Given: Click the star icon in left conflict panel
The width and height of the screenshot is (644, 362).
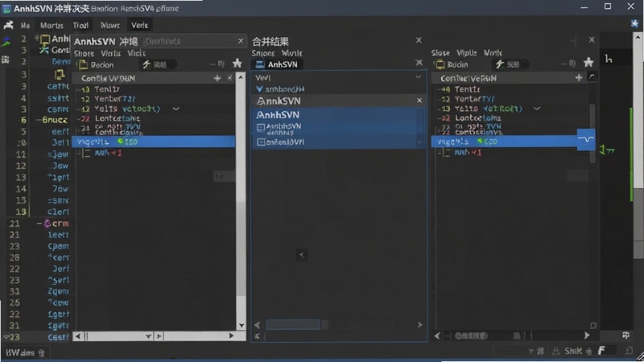Looking at the screenshot, I should (x=237, y=63).
